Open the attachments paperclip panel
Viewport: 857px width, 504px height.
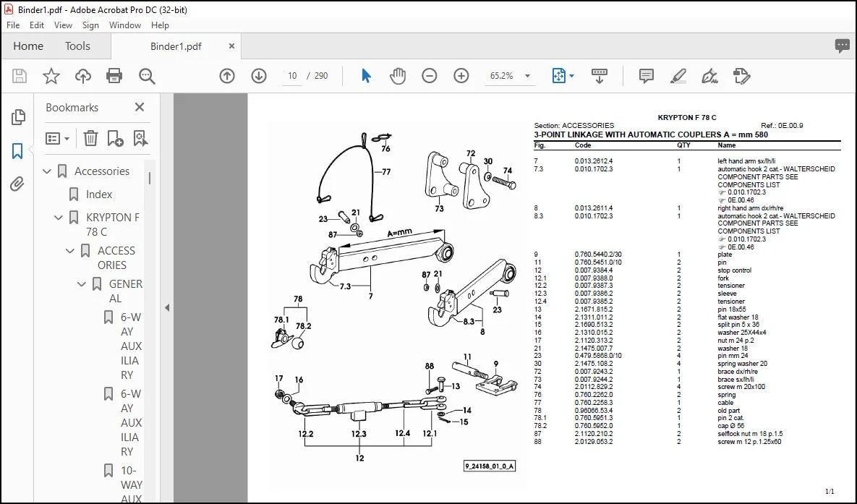click(x=17, y=184)
